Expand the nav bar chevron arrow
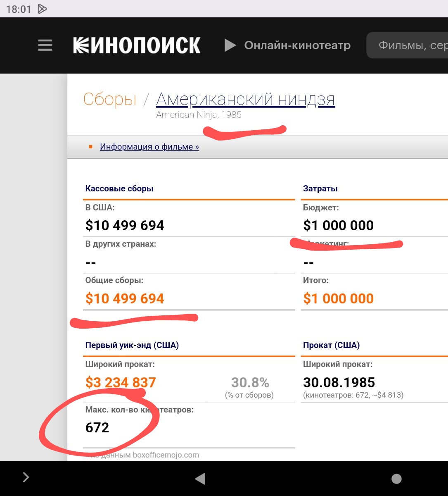 point(26,478)
